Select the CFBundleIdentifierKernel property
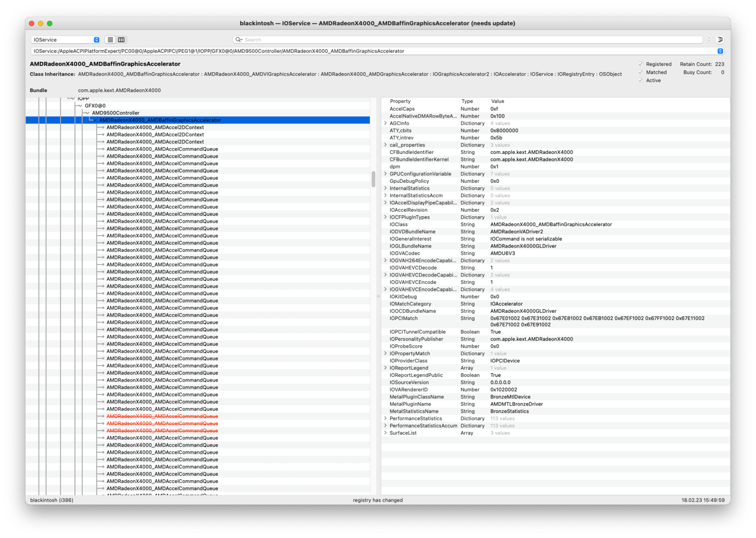This screenshot has height=538, width=756. (x=419, y=159)
